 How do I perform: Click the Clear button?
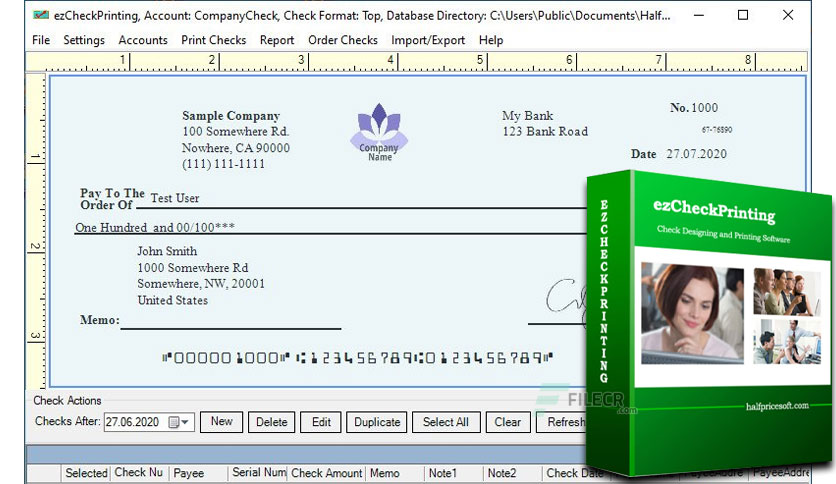(x=507, y=422)
